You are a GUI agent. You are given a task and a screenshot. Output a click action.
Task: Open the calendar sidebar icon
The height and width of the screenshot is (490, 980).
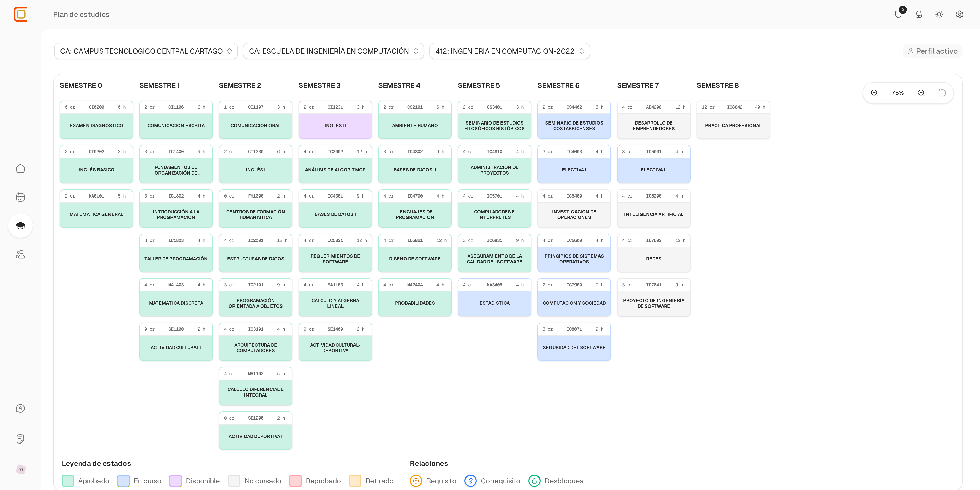coord(20,197)
